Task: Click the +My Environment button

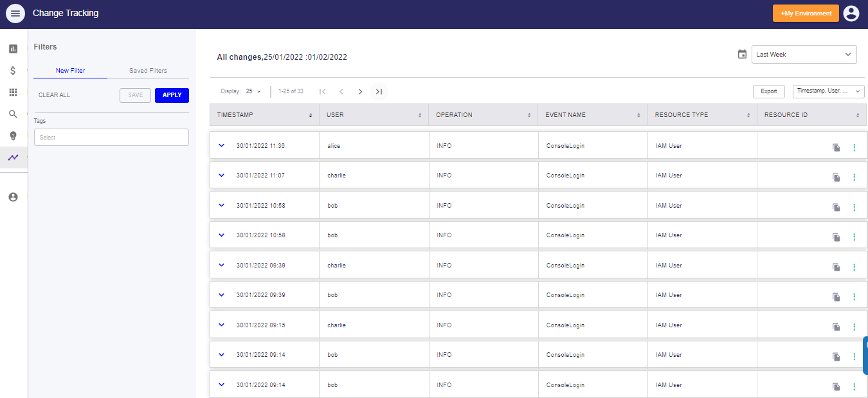Action: 806,14
